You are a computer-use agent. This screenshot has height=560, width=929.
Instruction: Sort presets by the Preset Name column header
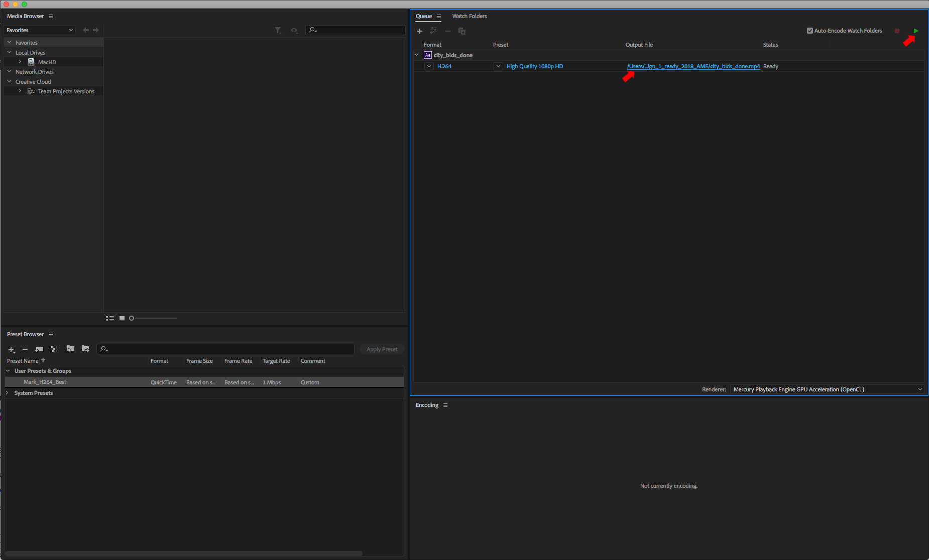point(23,361)
